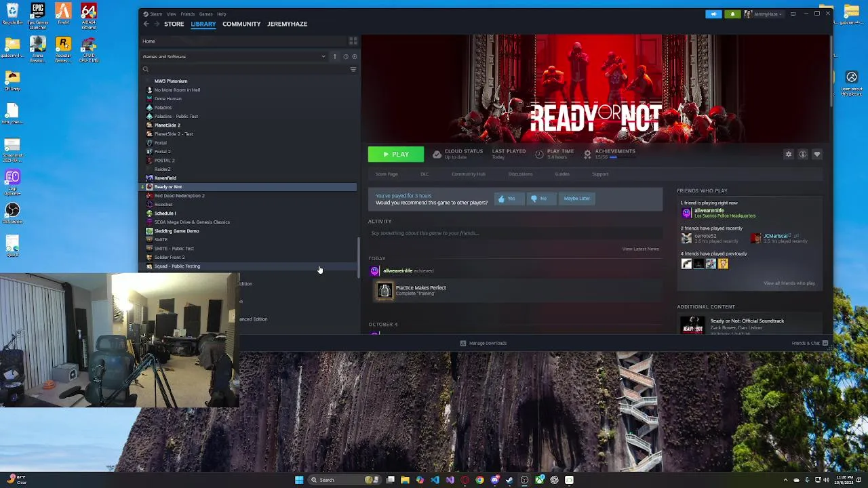Open Epic Games Launcher desktop icon
Viewport: 868px width, 488px height.
(38, 14)
